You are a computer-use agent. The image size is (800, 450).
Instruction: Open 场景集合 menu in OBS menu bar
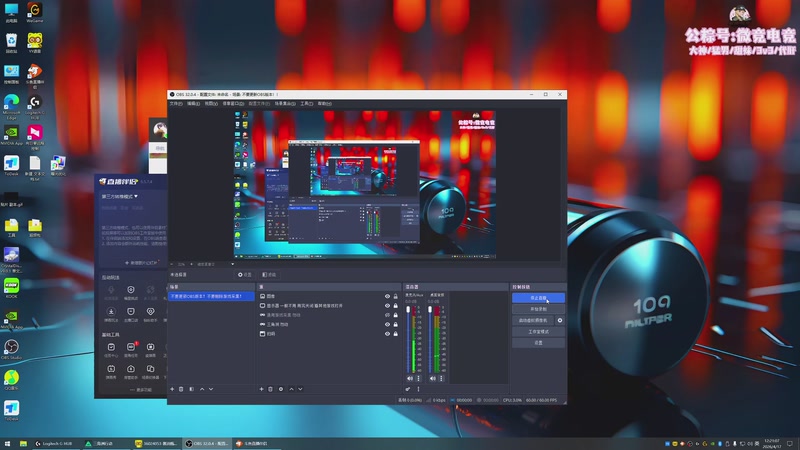[x=285, y=104]
